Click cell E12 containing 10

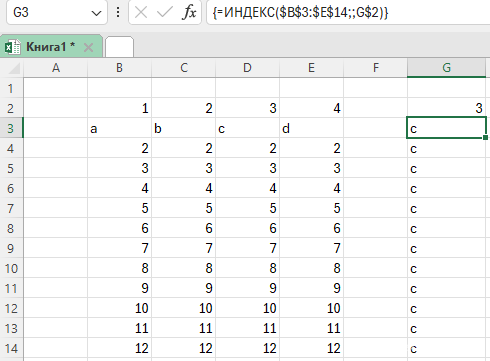click(x=311, y=308)
